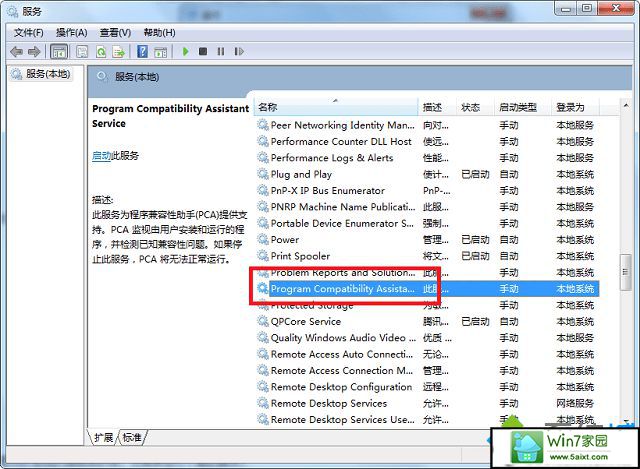
Task: Close the Services window
Action: 616,8
